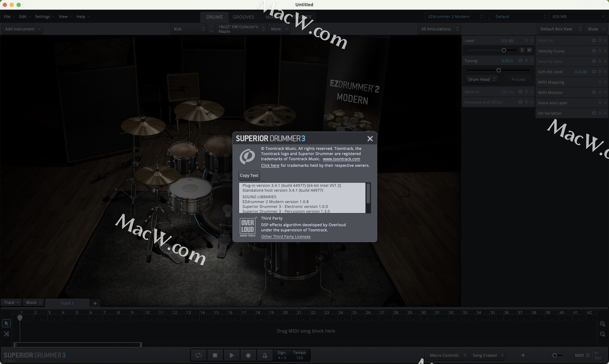Image resolution: width=609 pixels, height=364 pixels.
Task: Open the Kick instrument dropdown
Action: coord(189,29)
